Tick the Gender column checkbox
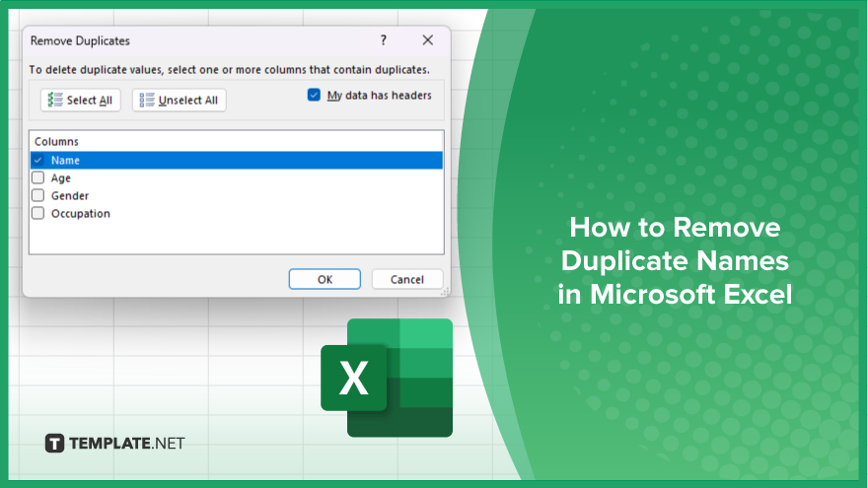The height and width of the screenshot is (488, 868). click(x=38, y=196)
